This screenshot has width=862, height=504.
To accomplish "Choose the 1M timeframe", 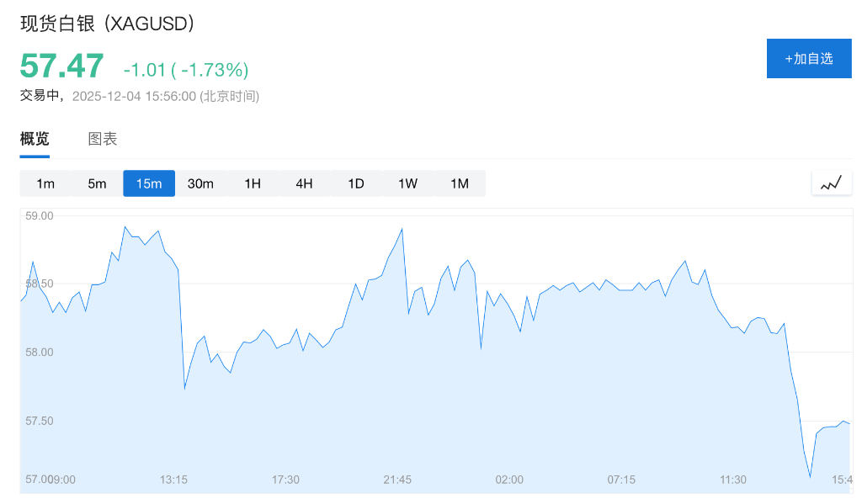I will tap(459, 183).
